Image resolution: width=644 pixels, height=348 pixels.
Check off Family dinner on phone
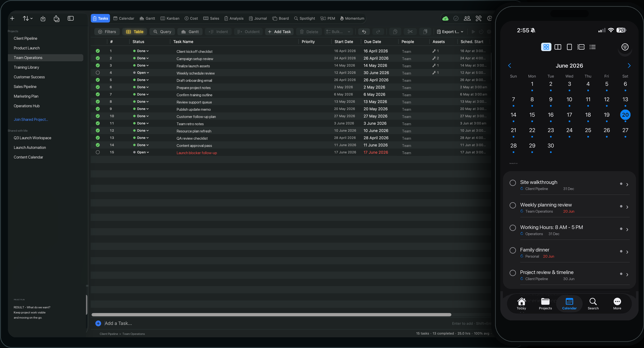click(x=512, y=250)
